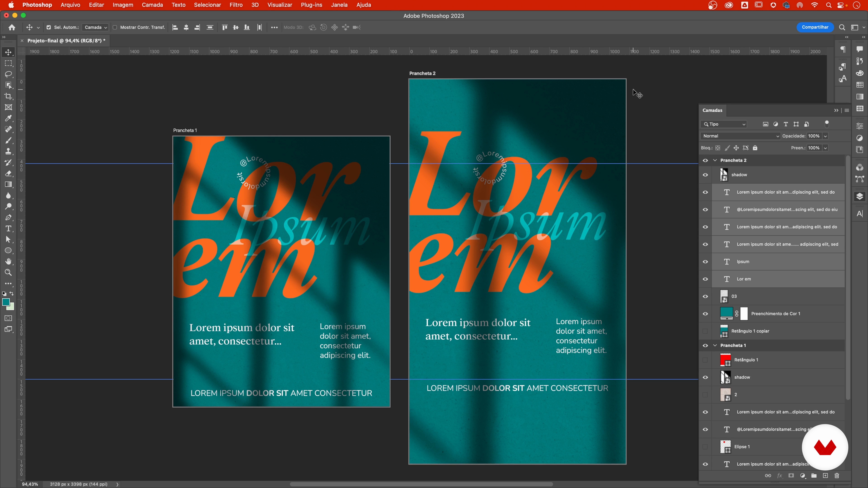Hide the 03 layer
868x488 pixels.
coord(705,296)
